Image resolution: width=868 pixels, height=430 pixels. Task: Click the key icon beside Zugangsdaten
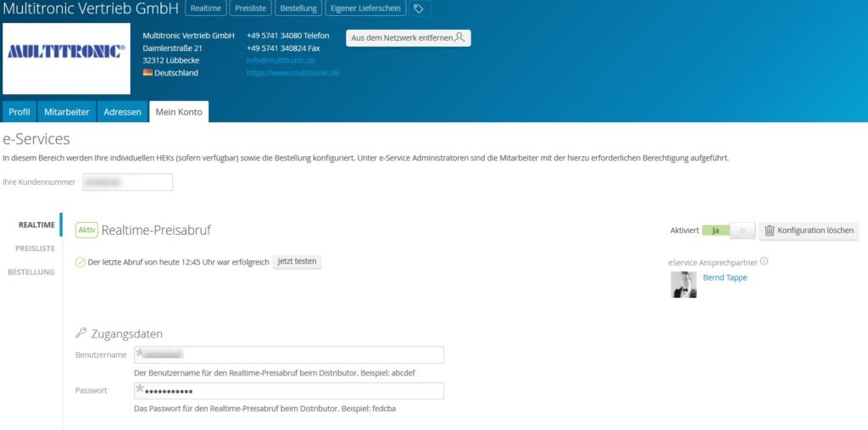pos(81,333)
